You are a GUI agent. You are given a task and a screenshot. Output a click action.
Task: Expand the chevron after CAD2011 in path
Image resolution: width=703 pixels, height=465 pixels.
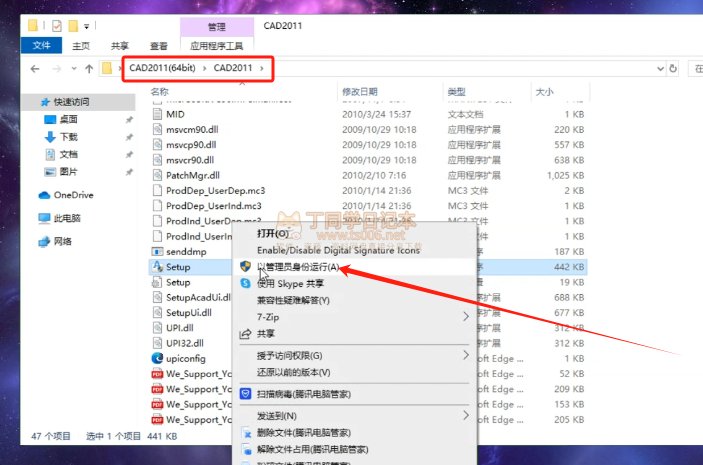262,68
